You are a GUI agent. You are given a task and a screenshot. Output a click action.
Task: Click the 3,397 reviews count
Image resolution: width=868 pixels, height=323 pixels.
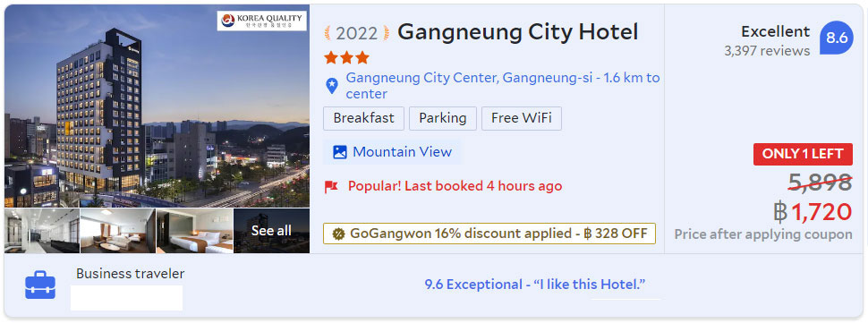click(767, 51)
